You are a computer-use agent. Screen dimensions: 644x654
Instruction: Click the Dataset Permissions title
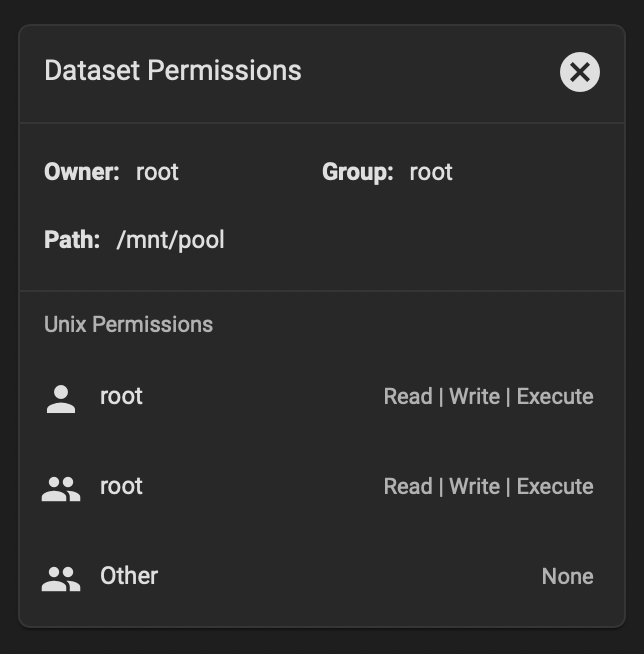173,70
